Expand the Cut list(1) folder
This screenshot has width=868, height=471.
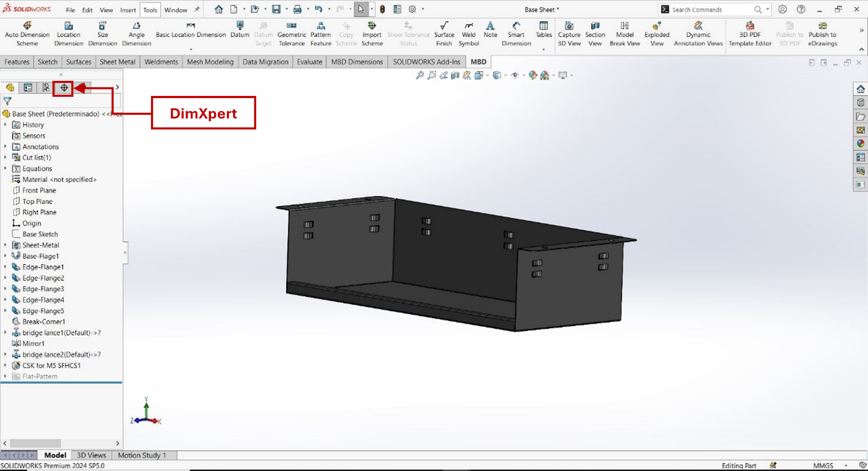[5, 158]
